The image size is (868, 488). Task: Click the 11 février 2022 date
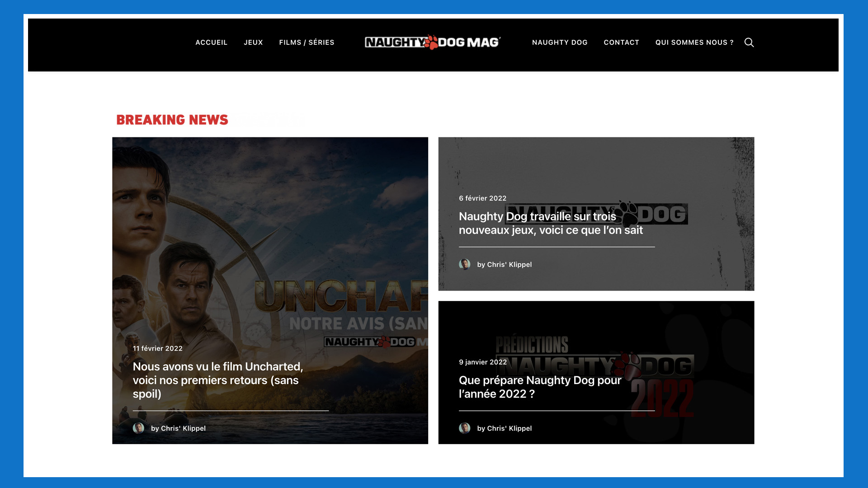(157, 348)
